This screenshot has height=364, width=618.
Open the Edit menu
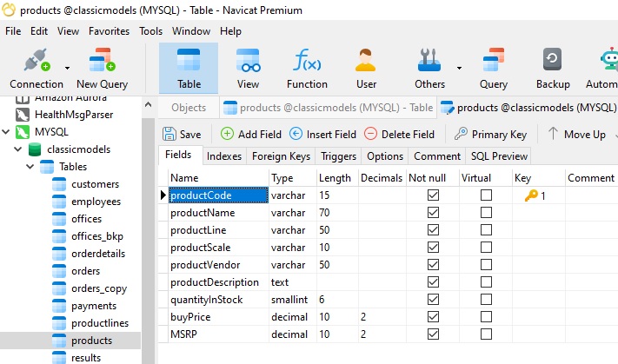(39, 31)
